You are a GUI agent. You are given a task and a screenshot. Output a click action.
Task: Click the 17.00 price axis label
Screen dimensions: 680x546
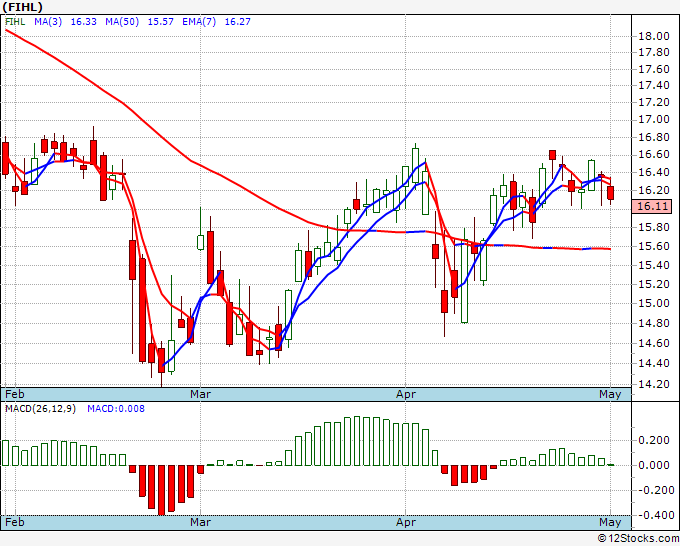pos(654,119)
